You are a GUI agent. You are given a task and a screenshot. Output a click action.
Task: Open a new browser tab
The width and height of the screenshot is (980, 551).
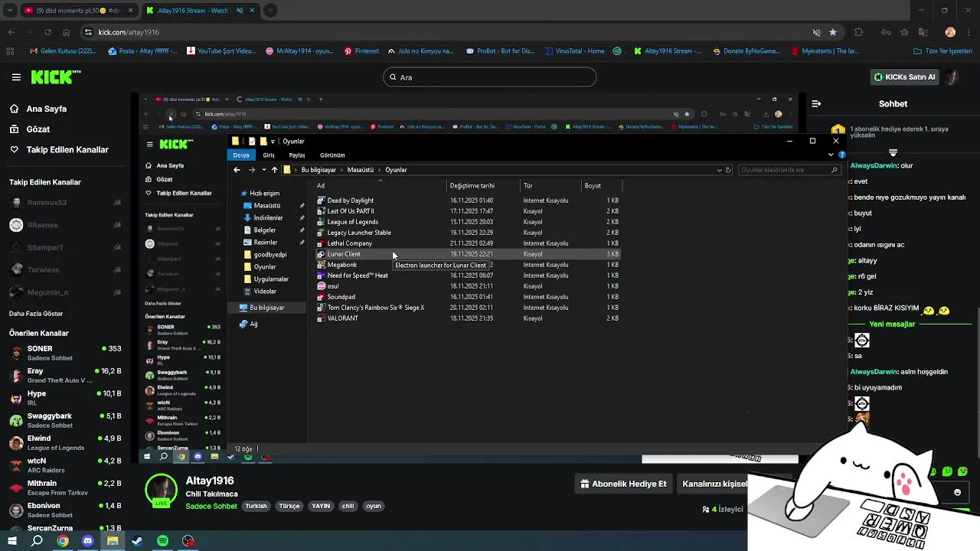coord(270,11)
